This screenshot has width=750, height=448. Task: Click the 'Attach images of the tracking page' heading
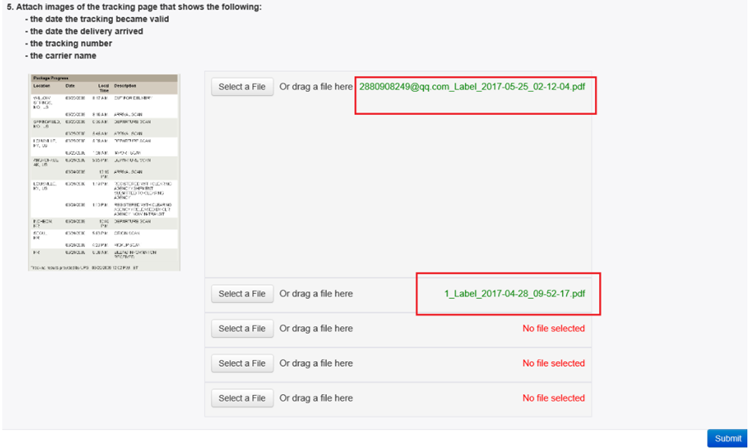[134, 7]
